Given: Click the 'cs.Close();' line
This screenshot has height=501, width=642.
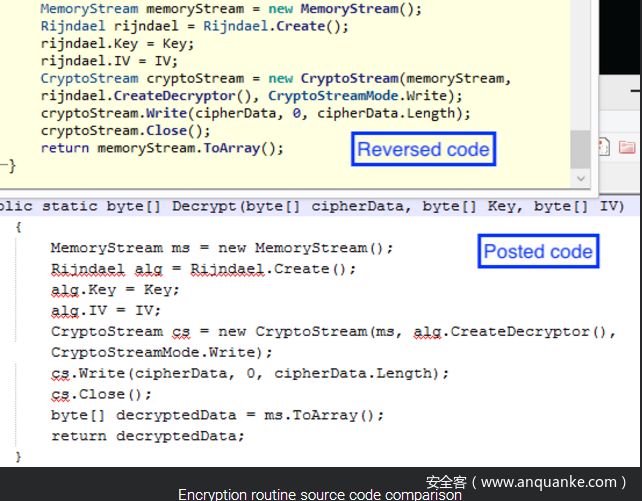Looking at the screenshot, I should (101, 394).
